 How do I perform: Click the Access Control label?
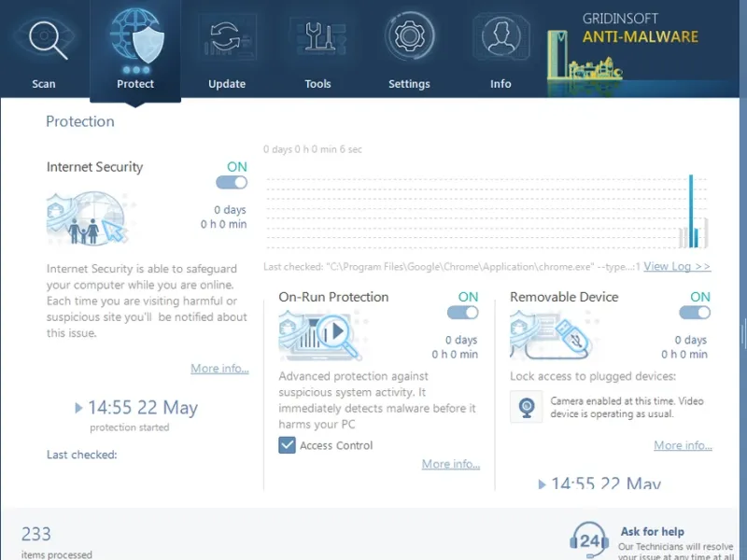coord(336,446)
